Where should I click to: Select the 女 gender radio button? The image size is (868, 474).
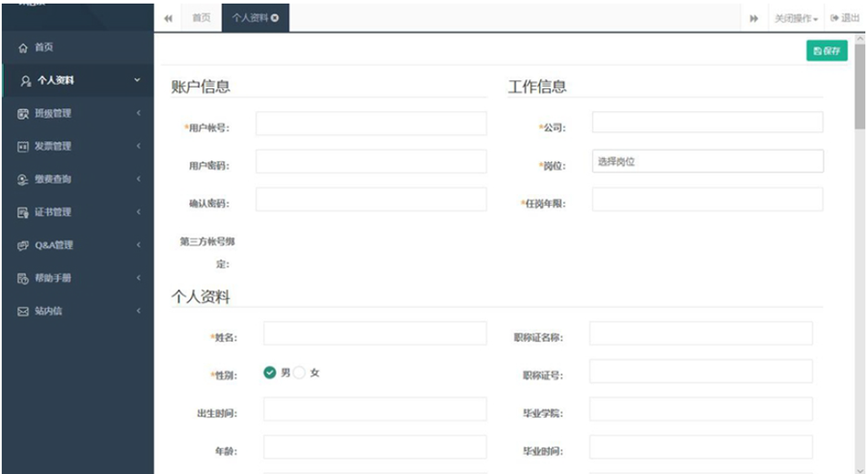(299, 373)
